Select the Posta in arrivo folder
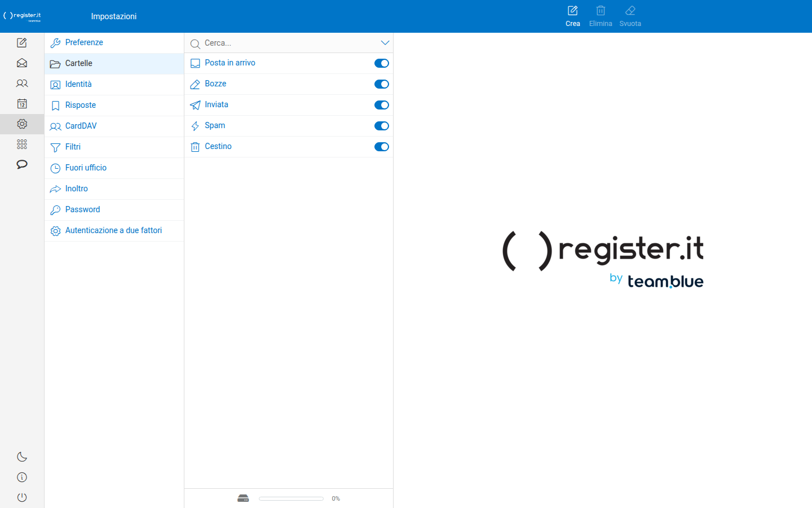 (289, 63)
